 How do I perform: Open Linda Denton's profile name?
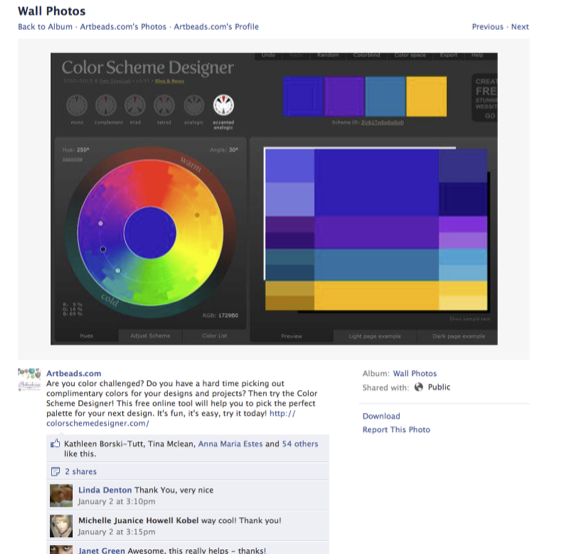click(105, 490)
